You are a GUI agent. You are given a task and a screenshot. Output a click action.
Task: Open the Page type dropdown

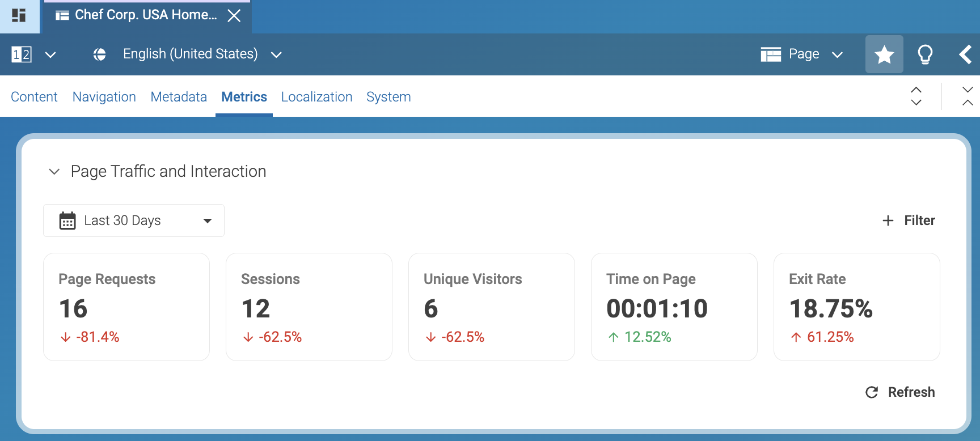(x=802, y=54)
